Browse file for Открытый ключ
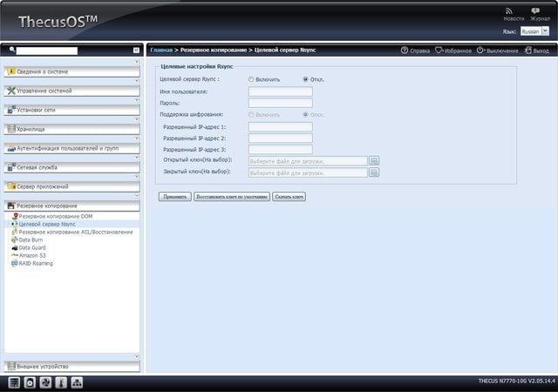The image size is (558, 392). tap(374, 161)
